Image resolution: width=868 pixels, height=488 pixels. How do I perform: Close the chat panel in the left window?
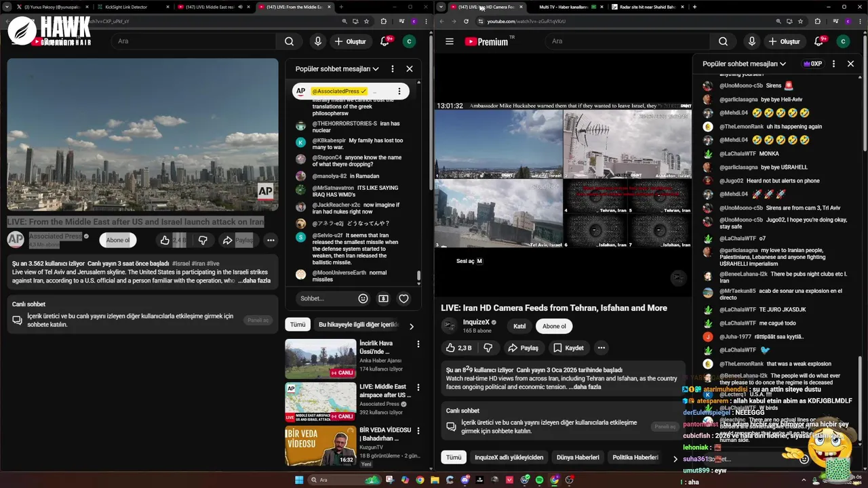point(410,68)
